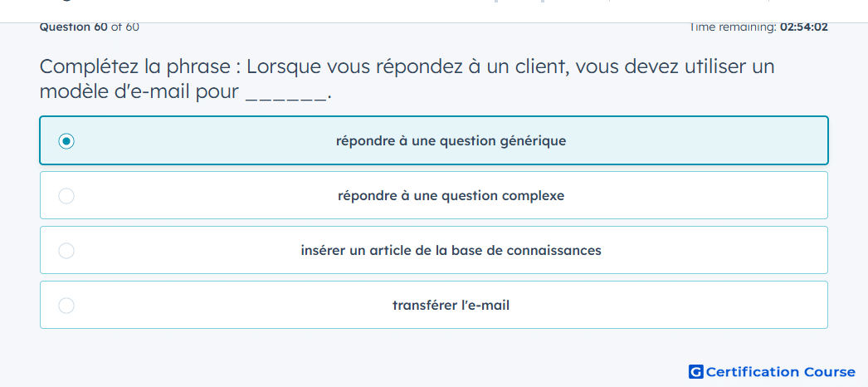Choose the "répondre à une question complexe" radio button
This screenshot has height=387, width=868.
[66, 196]
